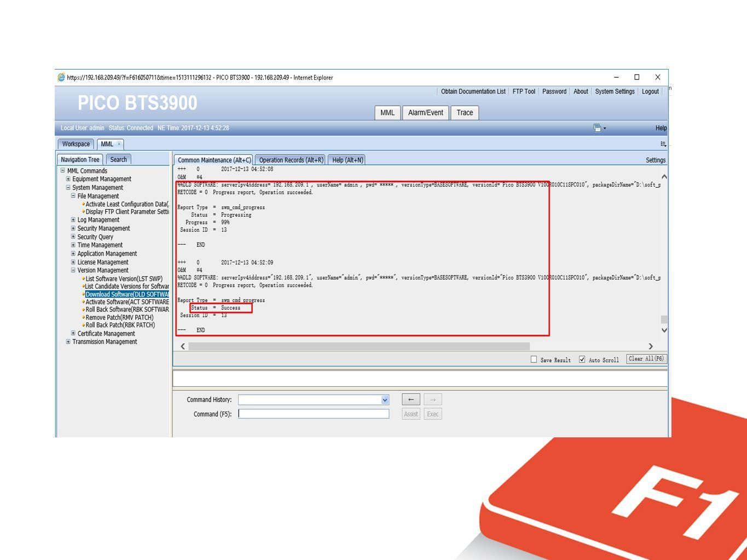Click the Password link
This screenshot has width=747, height=560.
pyautogui.click(x=554, y=91)
